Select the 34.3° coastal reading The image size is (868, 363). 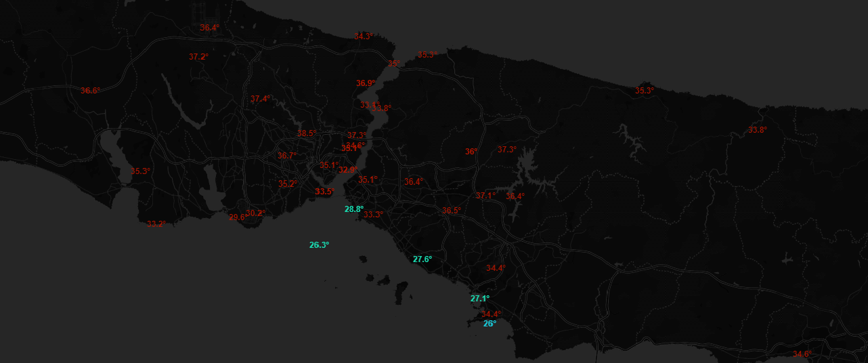[x=364, y=37]
